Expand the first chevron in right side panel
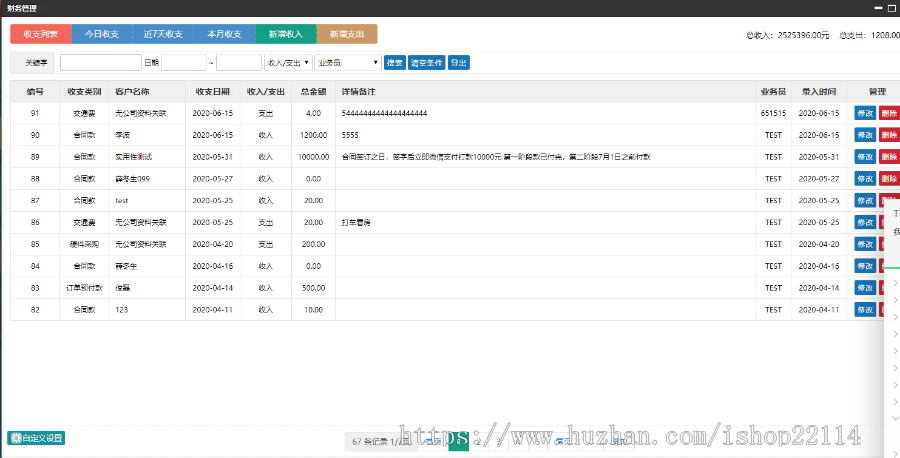The height and width of the screenshot is (458, 900). (895, 286)
